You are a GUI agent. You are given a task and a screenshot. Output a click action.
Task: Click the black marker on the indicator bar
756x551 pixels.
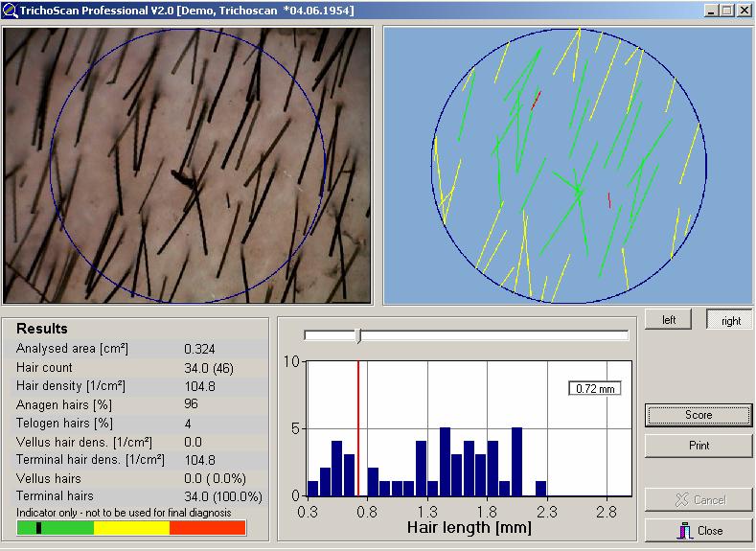(38, 528)
